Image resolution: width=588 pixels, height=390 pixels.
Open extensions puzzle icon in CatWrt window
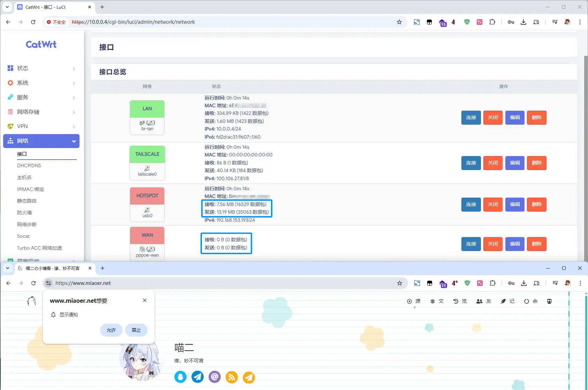pos(492,22)
